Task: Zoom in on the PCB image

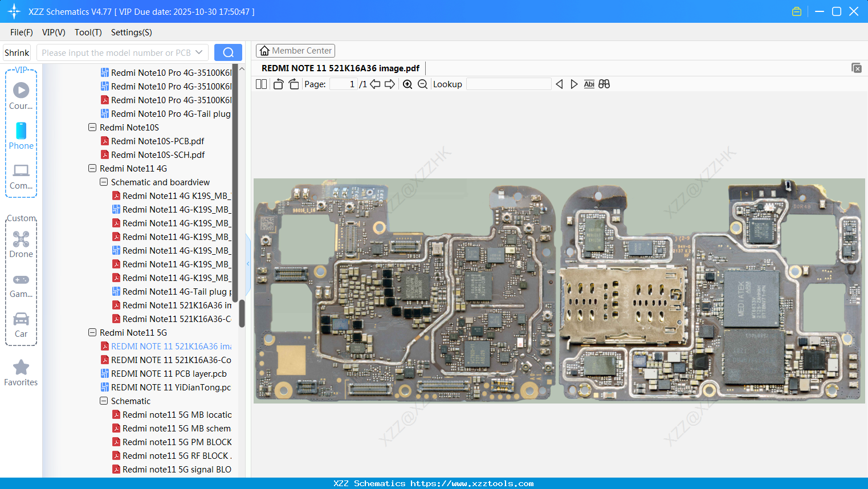Action: coord(407,84)
